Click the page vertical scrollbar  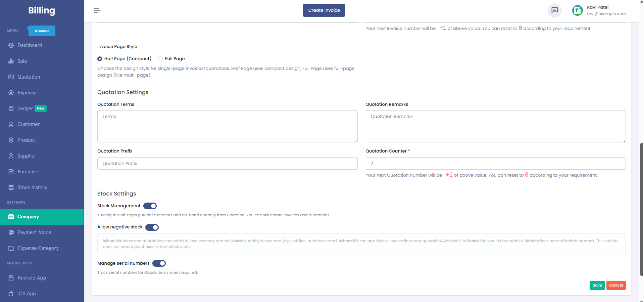click(642, 209)
